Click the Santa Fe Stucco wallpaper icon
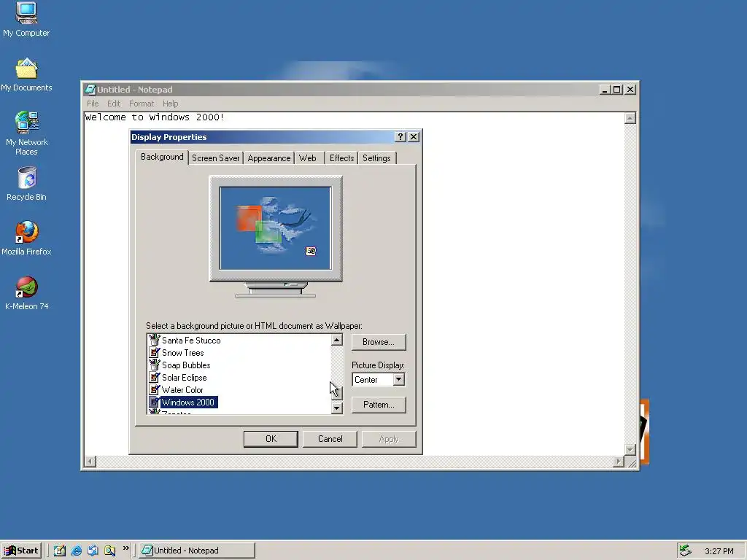The height and width of the screenshot is (560, 747). pyautogui.click(x=155, y=340)
